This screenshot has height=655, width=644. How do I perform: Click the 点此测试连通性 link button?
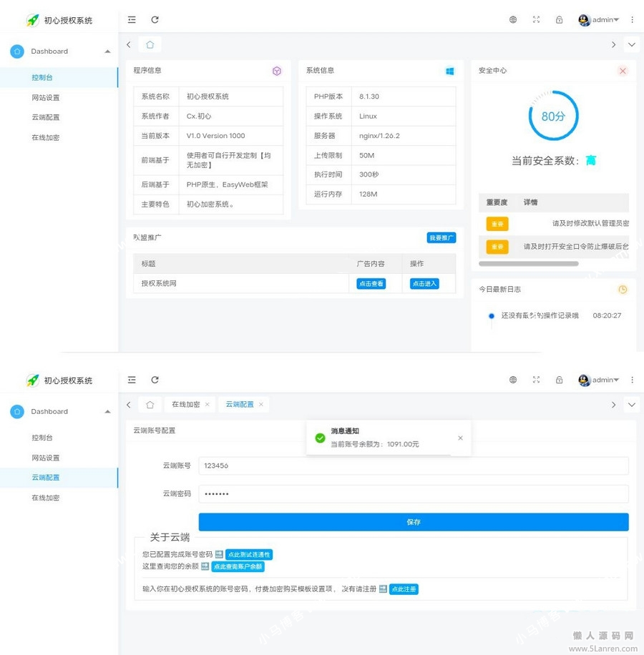pyautogui.click(x=249, y=555)
